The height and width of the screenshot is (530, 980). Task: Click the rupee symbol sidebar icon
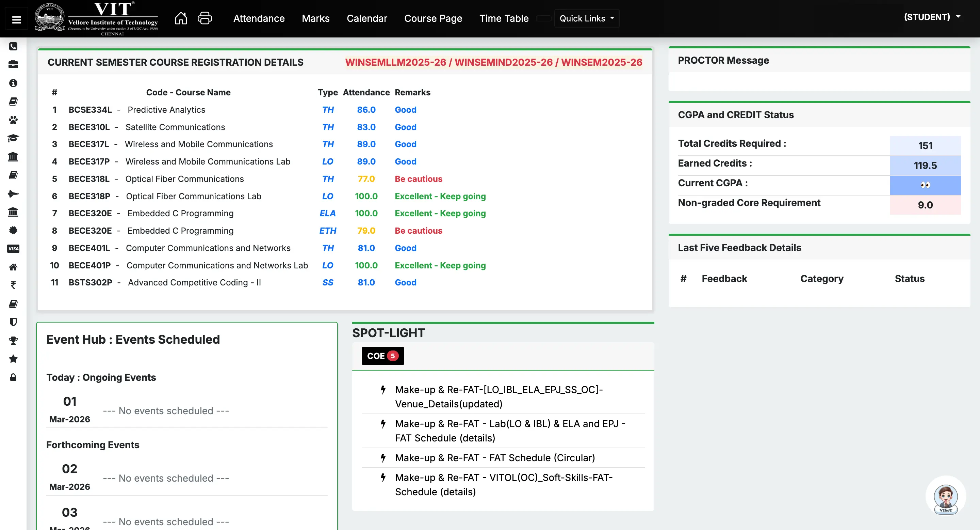point(13,285)
